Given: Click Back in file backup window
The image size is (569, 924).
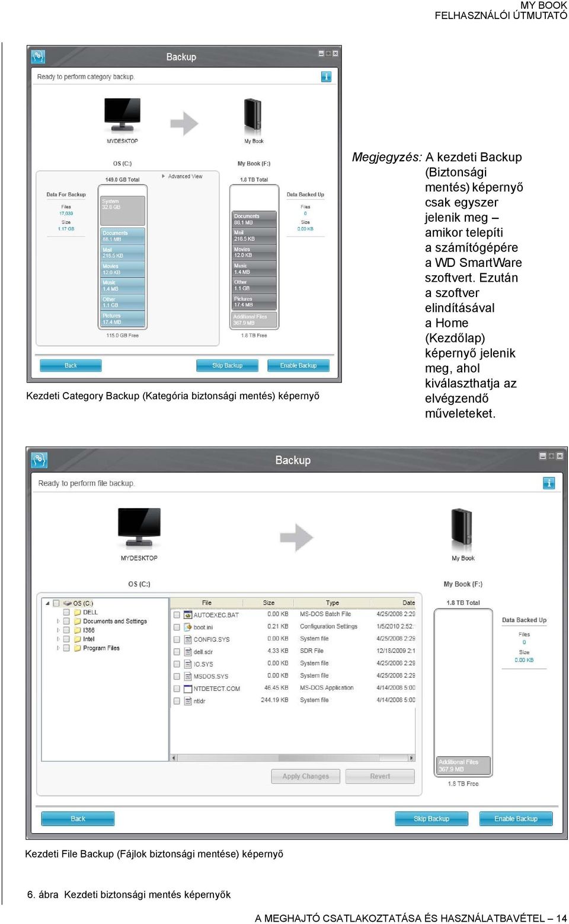Looking at the screenshot, I should [x=78, y=818].
